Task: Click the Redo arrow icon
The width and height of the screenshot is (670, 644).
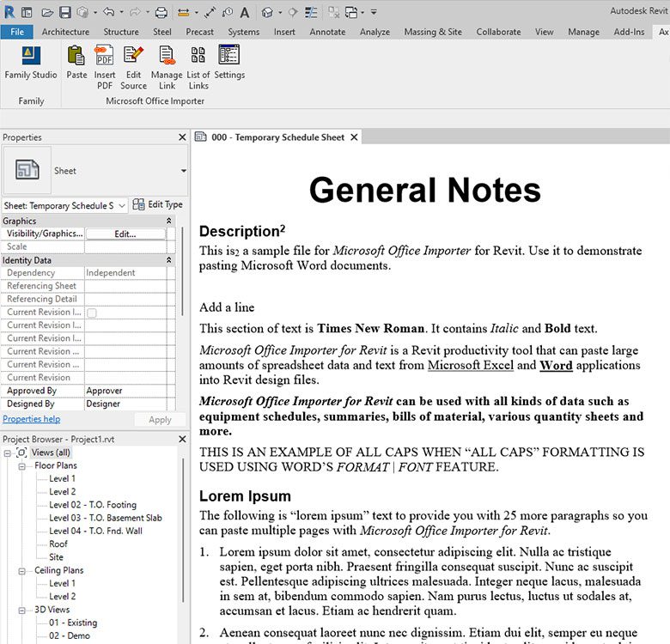Action: coord(135,12)
